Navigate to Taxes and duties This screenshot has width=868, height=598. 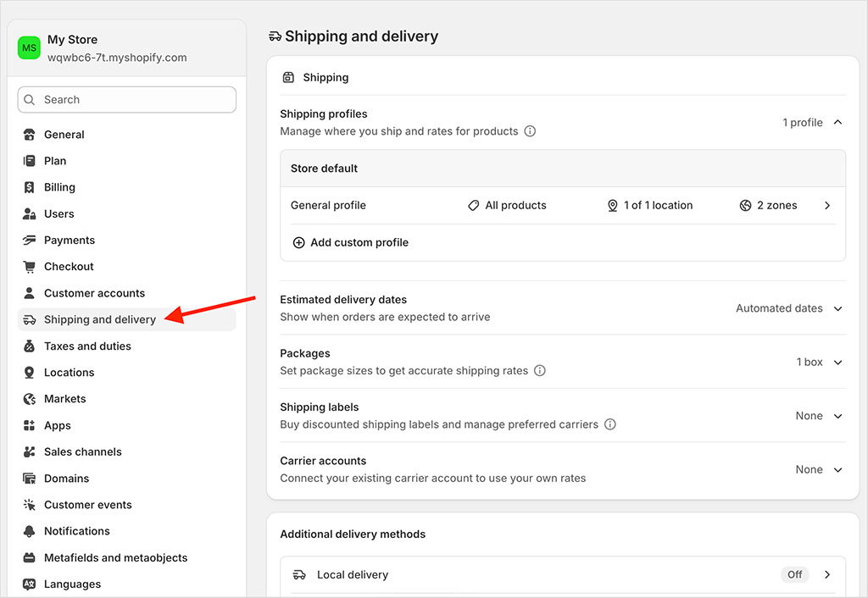pyautogui.click(x=127, y=346)
